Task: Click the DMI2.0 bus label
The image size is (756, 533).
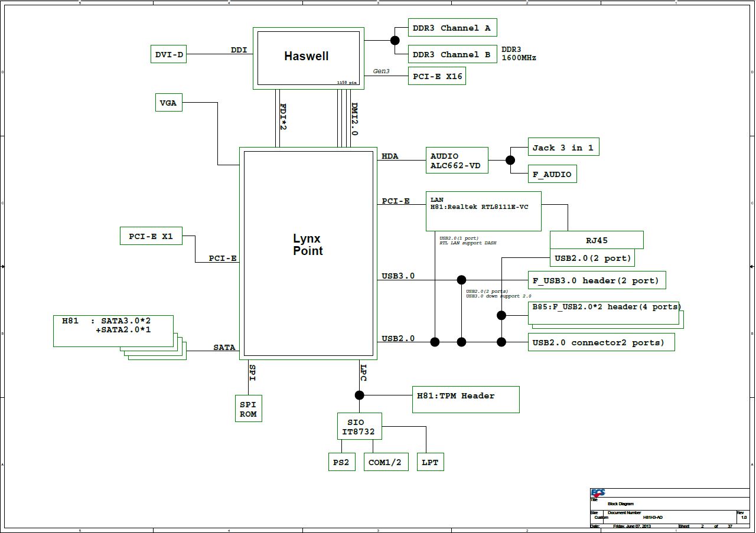Action: tap(354, 119)
